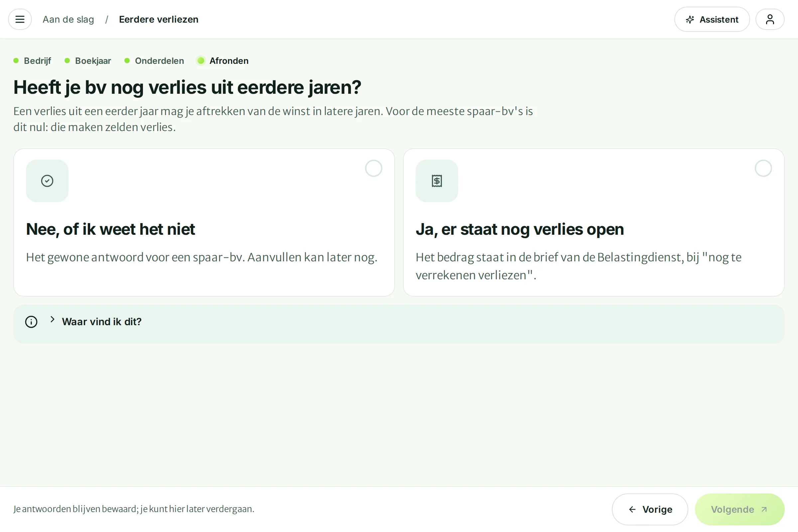Click the 'Eerdere verliezen' breadcrumb

pyautogui.click(x=159, y=19)
